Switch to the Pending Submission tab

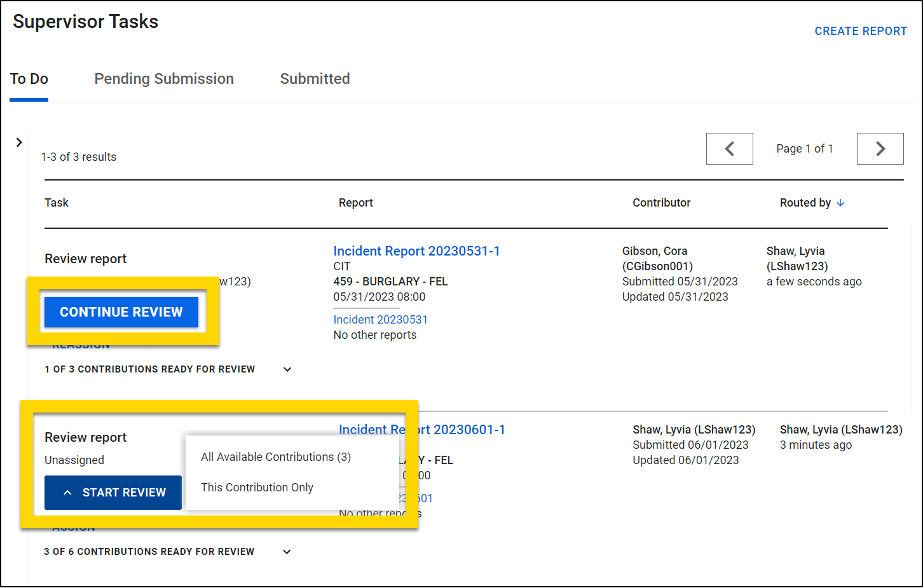[x=163, y=78]
